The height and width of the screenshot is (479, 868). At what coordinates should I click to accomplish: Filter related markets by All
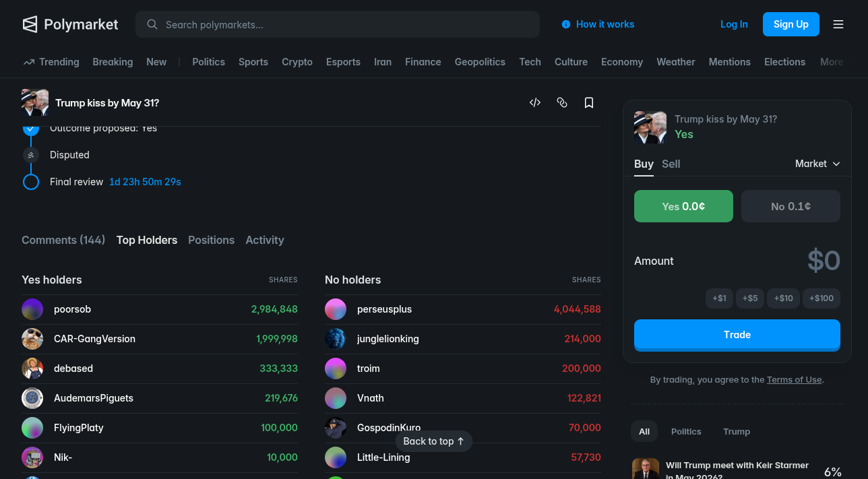[644, 431]
